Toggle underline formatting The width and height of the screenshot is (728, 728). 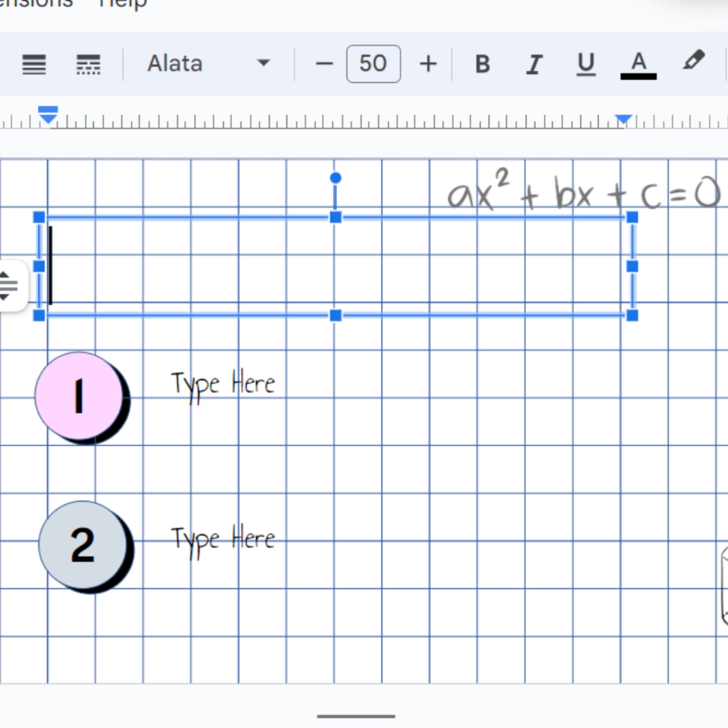(585, 63)
